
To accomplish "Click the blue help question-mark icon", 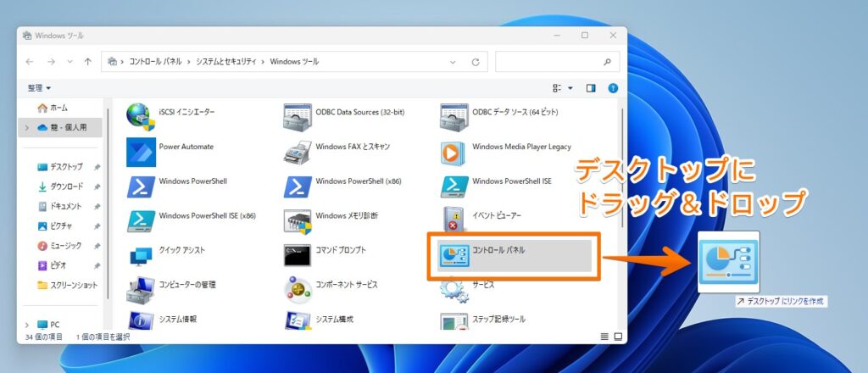I will (613, 88).
